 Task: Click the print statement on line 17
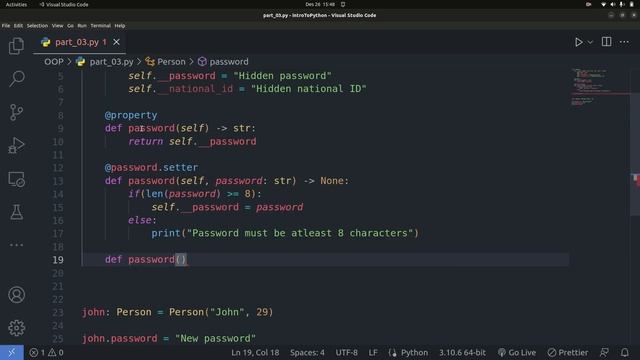285,233
